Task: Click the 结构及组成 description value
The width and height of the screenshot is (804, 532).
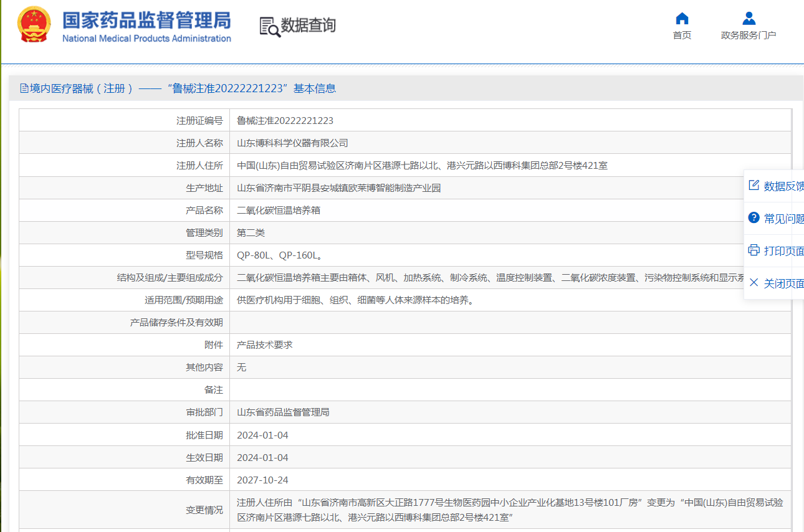Action: click(x=491, y=278)
